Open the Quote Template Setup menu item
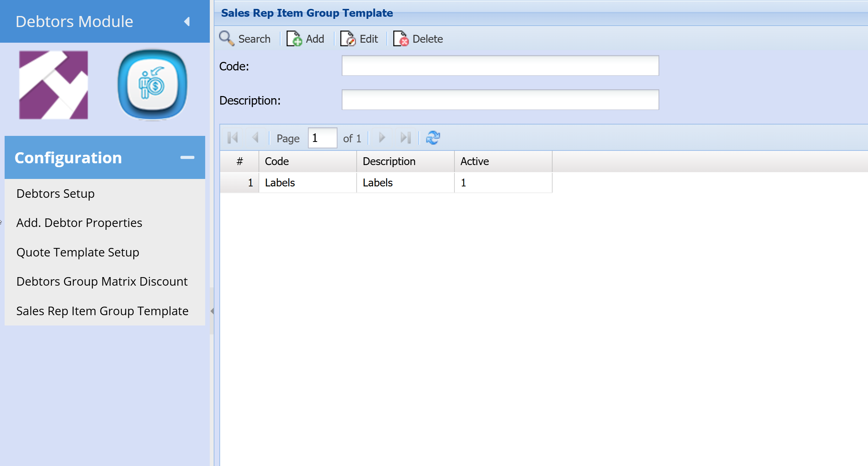The height and width of the screenshot is (466, 868). pos(78,252)
